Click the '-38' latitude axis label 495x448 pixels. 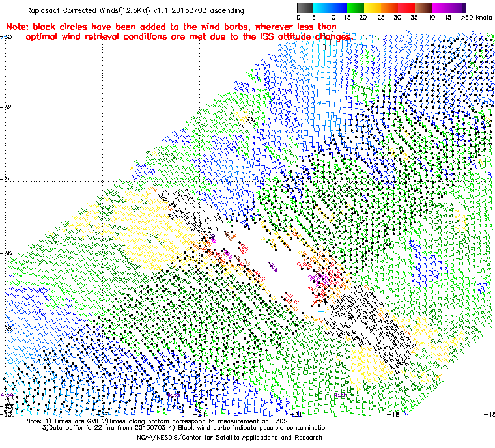tap(7, 329)
